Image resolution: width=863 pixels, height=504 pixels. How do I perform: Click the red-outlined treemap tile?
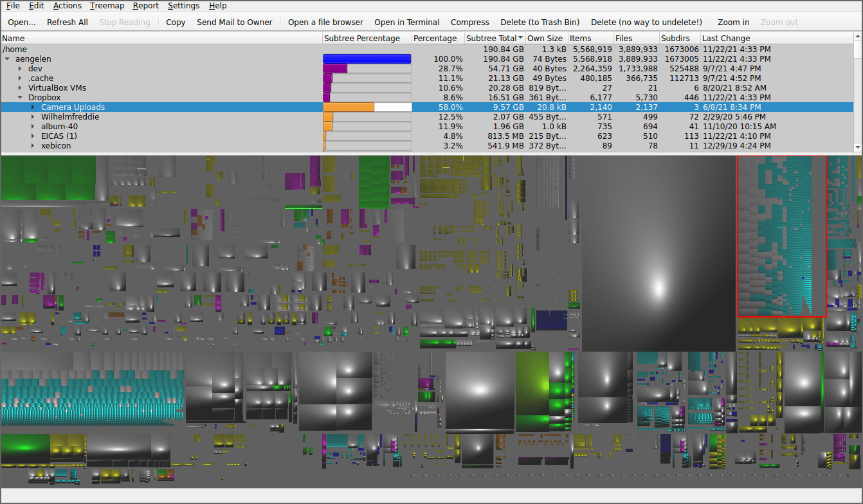781,236
